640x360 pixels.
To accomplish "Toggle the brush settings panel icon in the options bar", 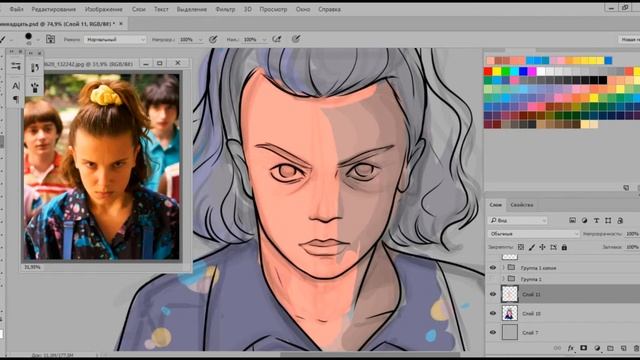I will click(51, 39).
